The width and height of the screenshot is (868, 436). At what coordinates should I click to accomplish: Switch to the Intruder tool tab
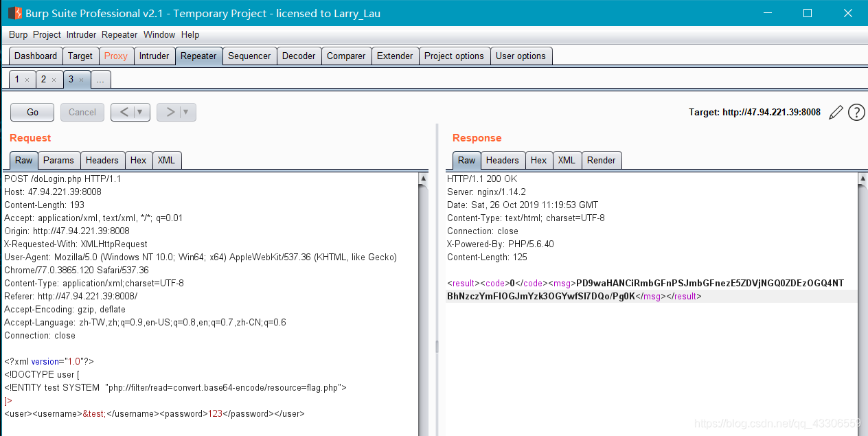point(155,56)
